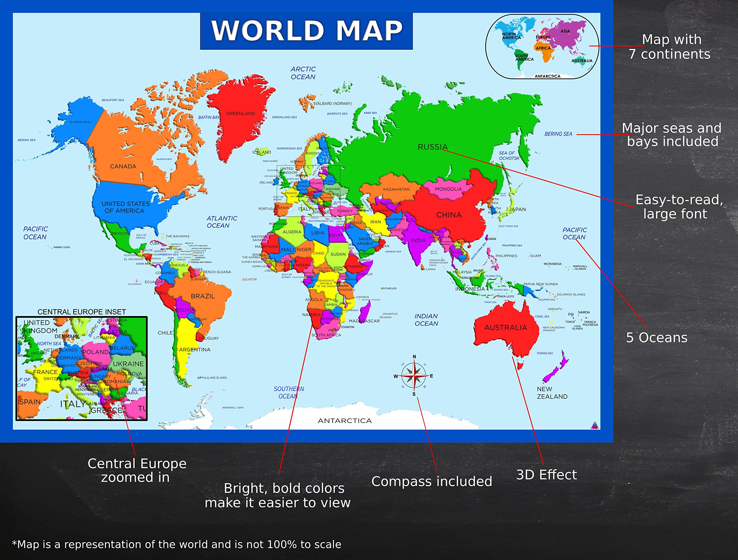
Task: Click the ANTARCTICA label at the bottom
Action: click(345, 421)
